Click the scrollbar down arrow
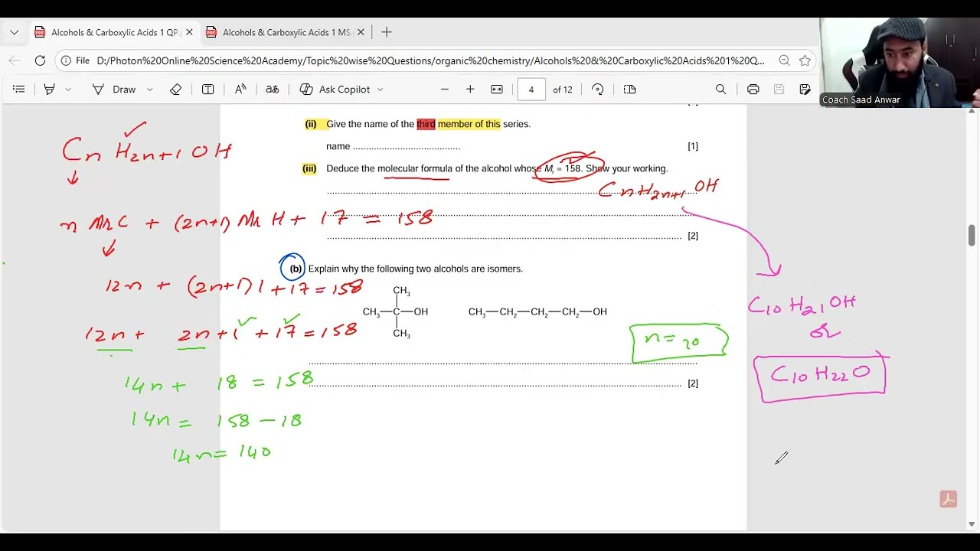980x551 pixels. click(x=972, y=524)
